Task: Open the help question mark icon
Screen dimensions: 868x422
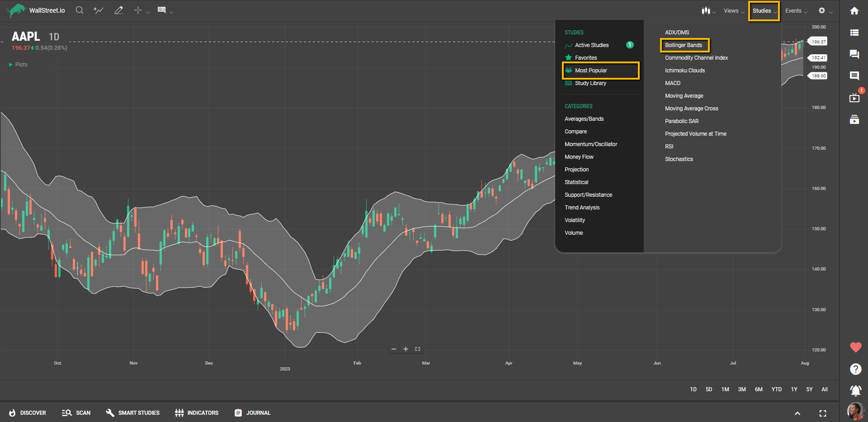Action: tap(855, 369)
